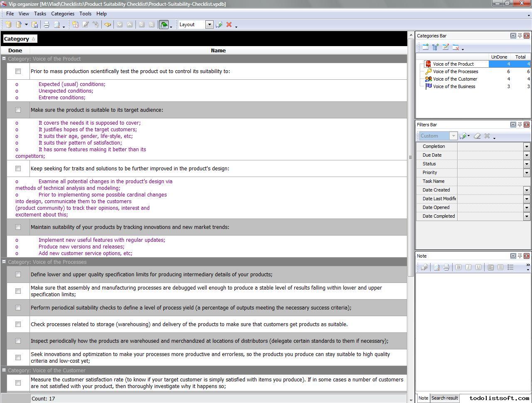Screen dimensions: 532x403
Task: Click the red X delete layout icon
Action: (229, 25)
